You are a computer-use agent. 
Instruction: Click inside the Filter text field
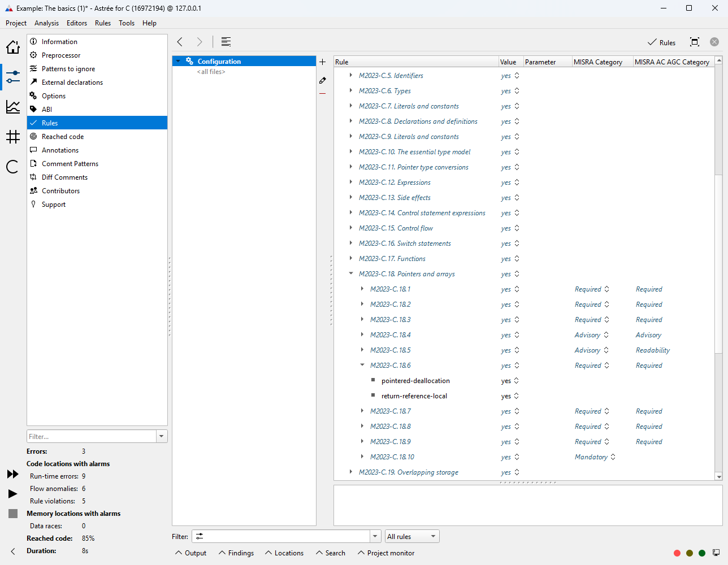click(x=90, y=436)
